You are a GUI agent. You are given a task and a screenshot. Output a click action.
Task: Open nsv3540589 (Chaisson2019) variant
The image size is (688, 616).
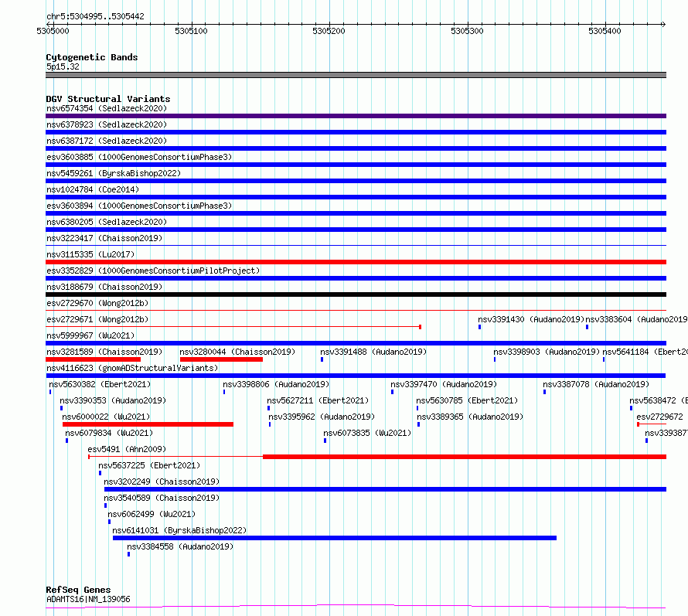point(162,498)
